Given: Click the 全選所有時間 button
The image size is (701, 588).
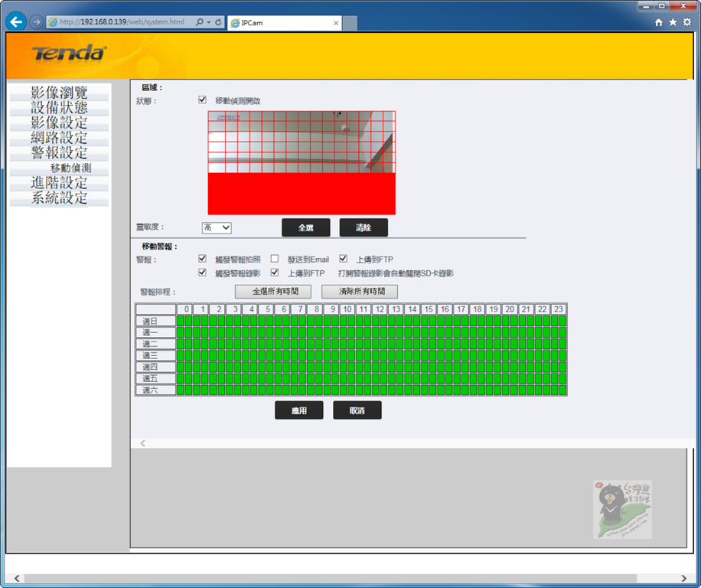Looking at the screenshot, I should [273, 292].
